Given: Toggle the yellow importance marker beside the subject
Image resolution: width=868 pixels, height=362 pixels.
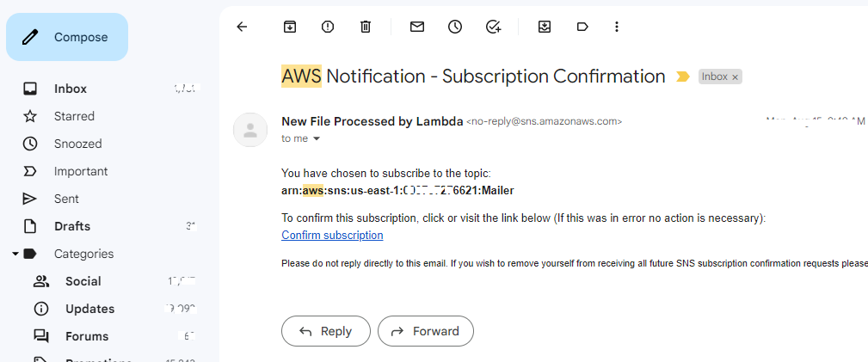Looking at the screenshot, I should pyautogui.click(x=683, y=77).
